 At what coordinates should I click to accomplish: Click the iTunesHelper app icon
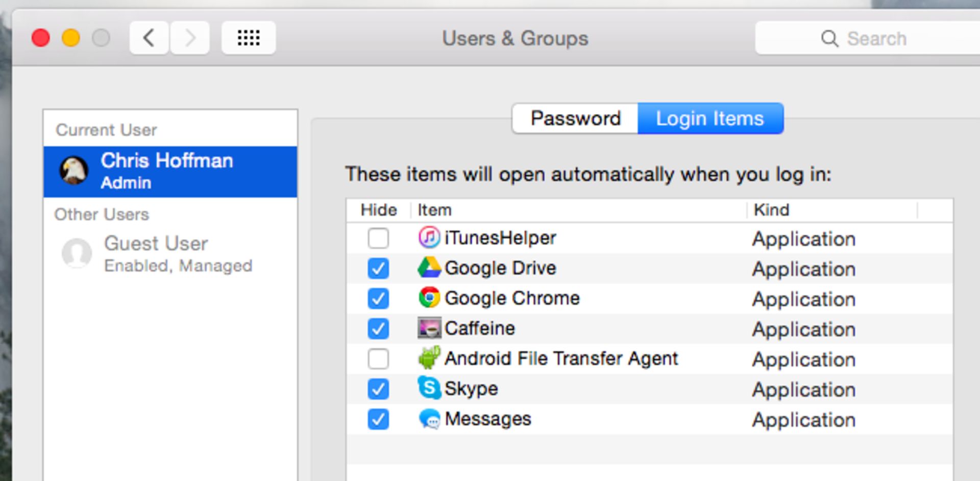point(429,237)
